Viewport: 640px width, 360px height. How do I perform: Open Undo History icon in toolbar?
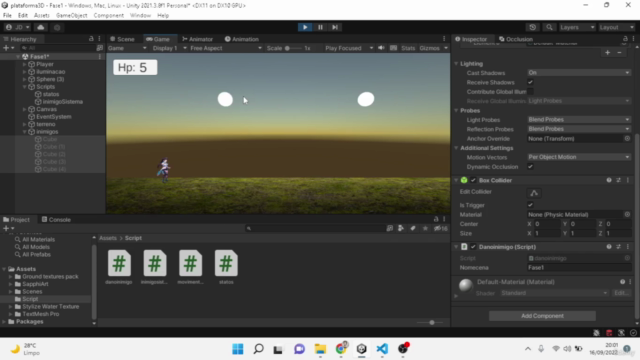click(533, 27)
